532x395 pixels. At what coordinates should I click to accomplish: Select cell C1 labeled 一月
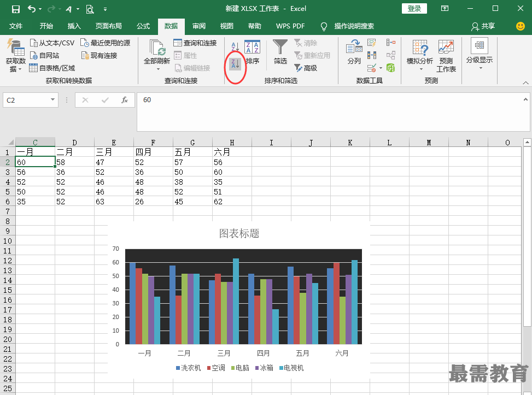pos(36,152)
